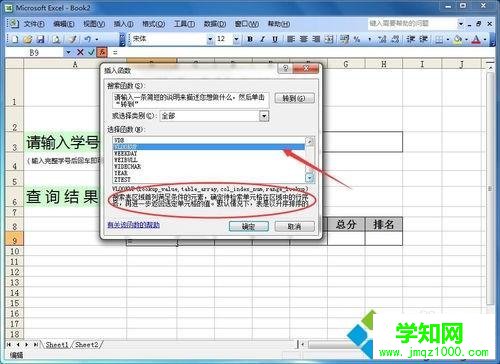Screen dimensions: 500x364
Task: Open the font size dropdown showing 12
Action: pos(236,39)
